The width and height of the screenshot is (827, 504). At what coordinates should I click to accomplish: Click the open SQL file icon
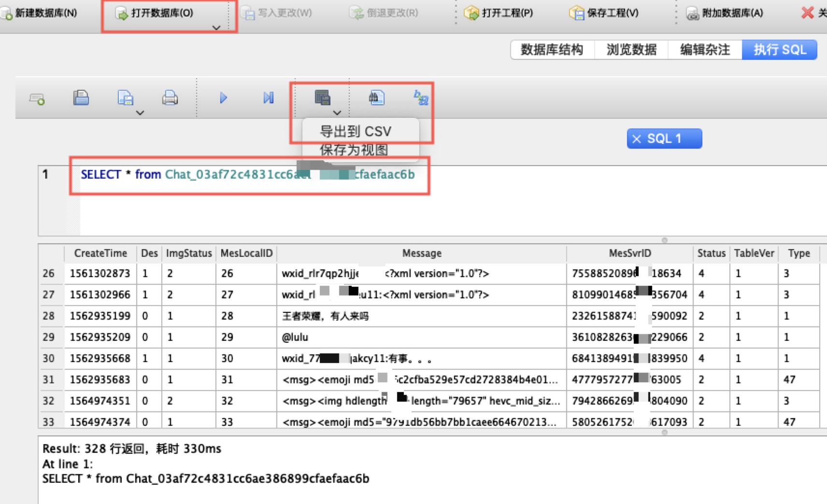[x=81, y=98]
